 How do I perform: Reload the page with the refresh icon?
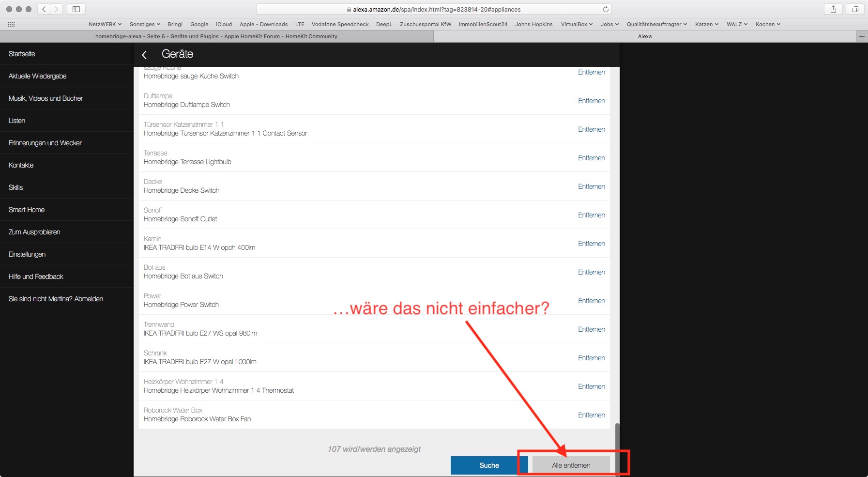click(x=606, y=9)
